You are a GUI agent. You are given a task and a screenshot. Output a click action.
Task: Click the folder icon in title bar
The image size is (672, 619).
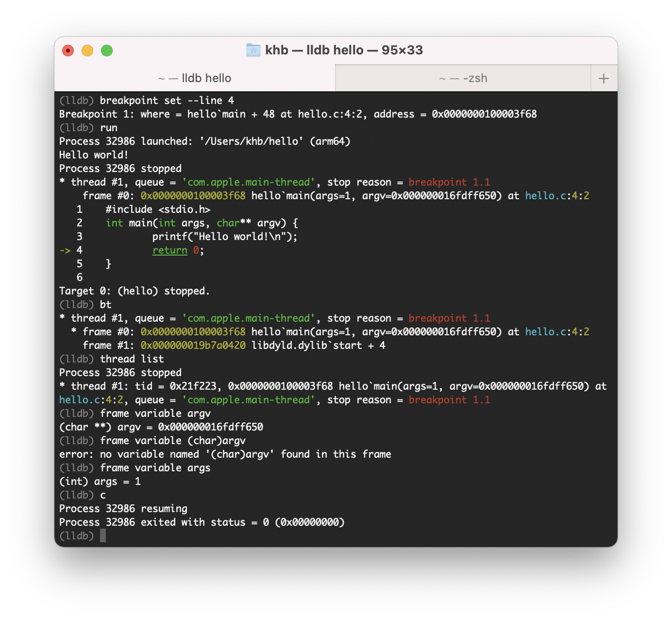click(x=253, y=50)
